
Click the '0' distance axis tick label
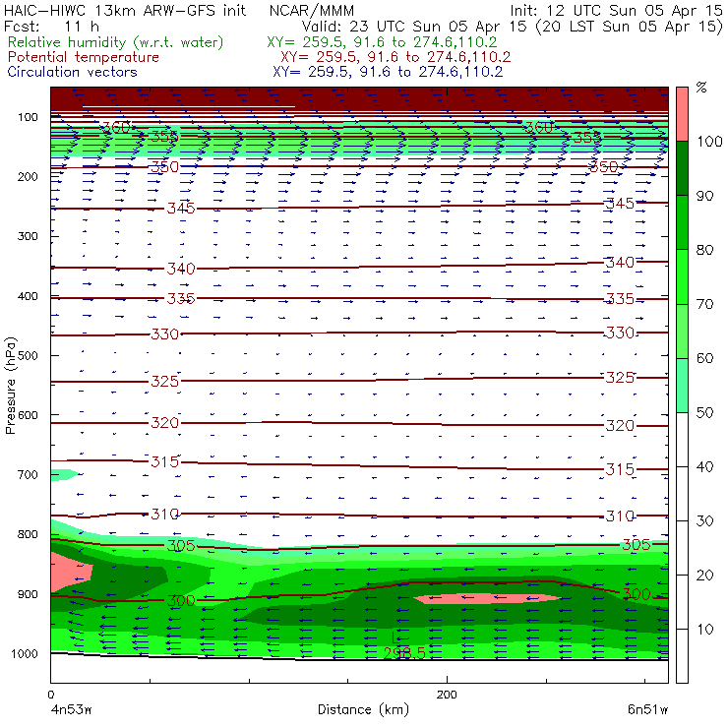pyautogui.click(x=51, y=695)
